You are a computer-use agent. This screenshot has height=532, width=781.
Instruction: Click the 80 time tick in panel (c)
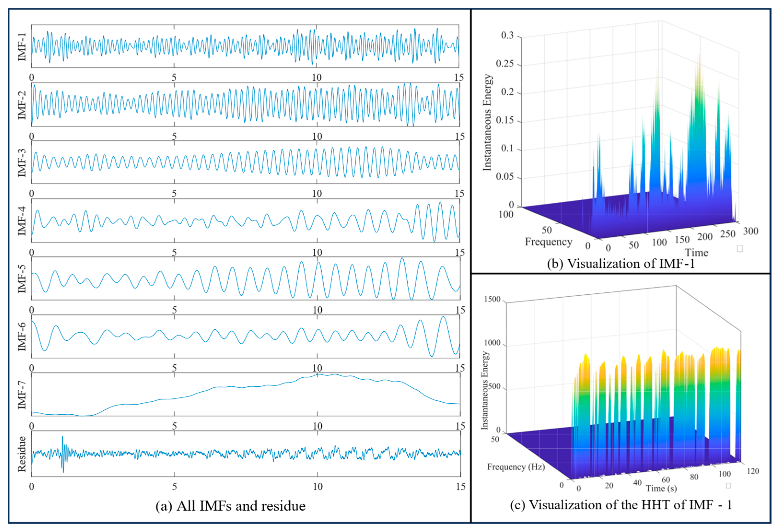tap(694, 477)
